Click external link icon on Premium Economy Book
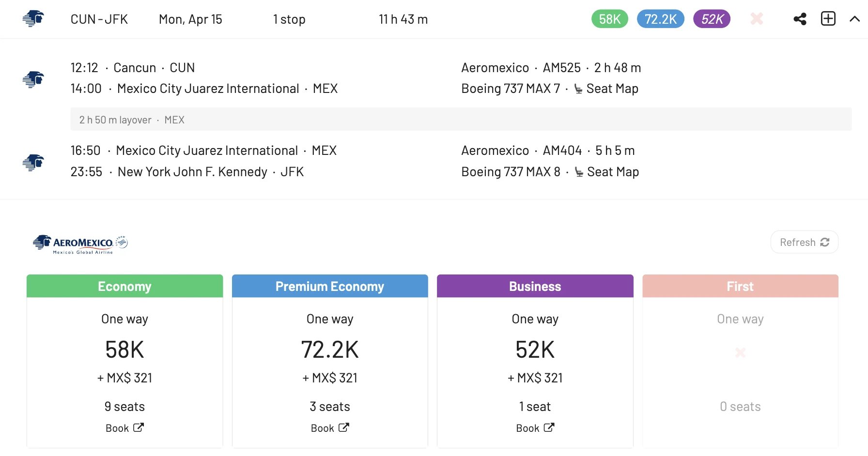 coord(344,427)
